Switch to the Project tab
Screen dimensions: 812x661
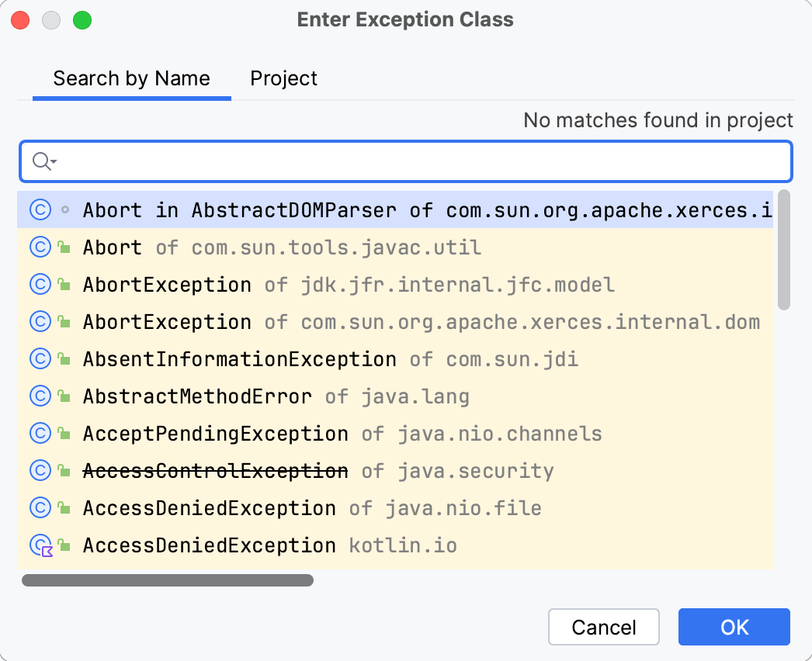click(283, 78)
